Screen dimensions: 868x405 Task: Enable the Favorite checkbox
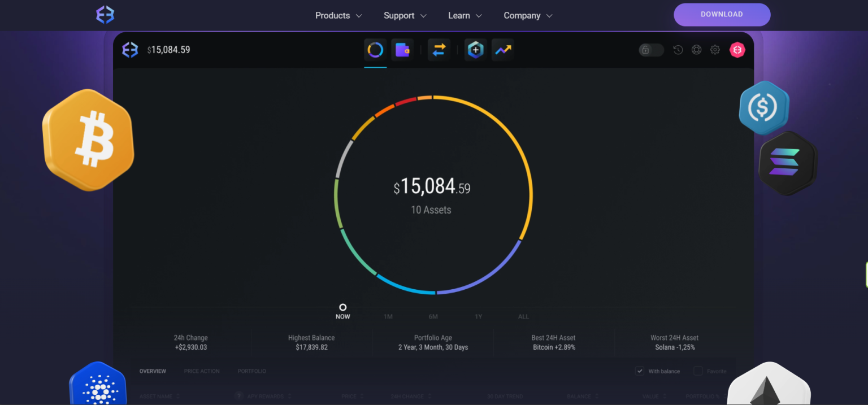[698, 371]
